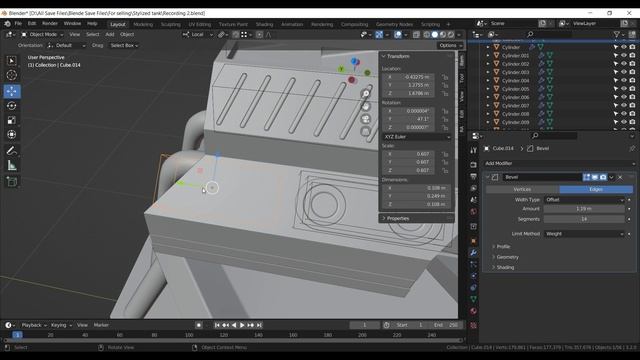The image size is (640, 360).
Task: Open the Render properties tab icon
Action: tap(473, 164)
